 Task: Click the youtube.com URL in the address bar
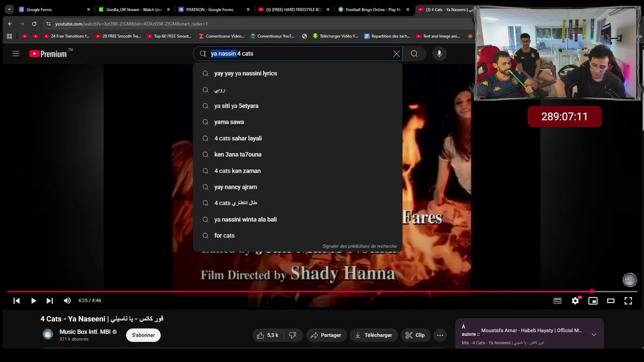(131, 24)
